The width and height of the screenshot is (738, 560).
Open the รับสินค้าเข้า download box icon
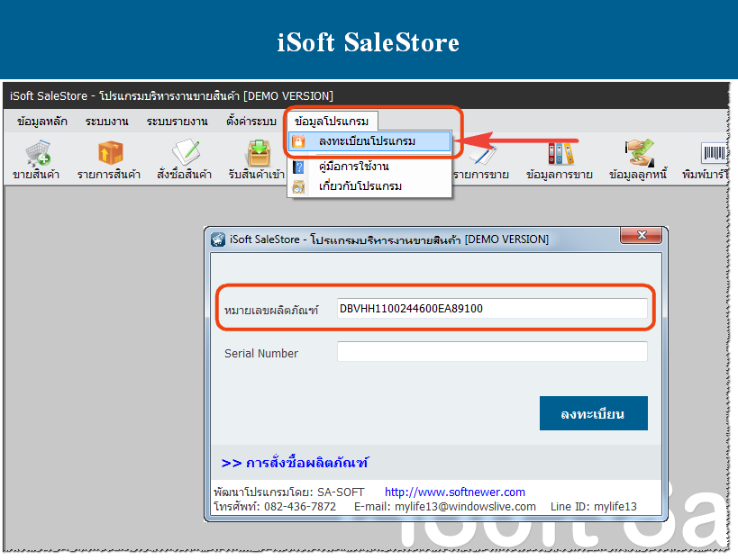click(x=259, y=153)
